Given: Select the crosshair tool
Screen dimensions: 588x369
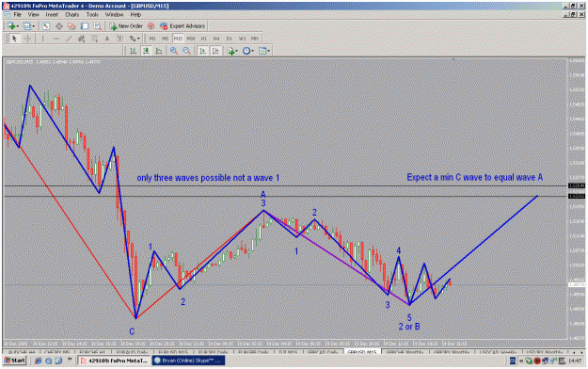Looking at the screenshot, I should tap(27, 39).
